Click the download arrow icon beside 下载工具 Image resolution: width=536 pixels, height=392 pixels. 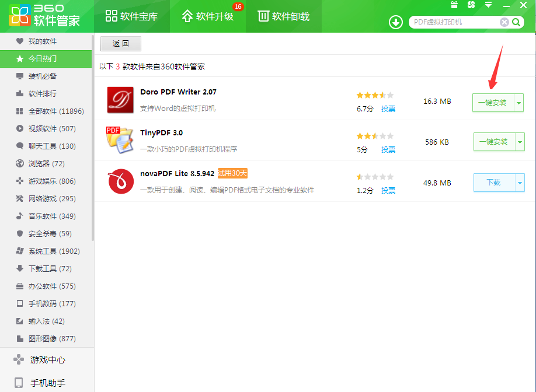click(20, 268)
